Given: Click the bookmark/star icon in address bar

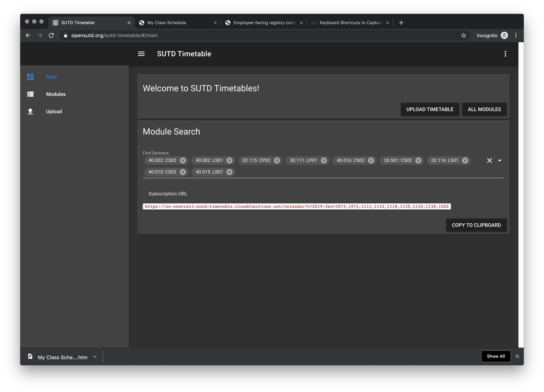Looking at the screenshot, I should coord(463,35).
